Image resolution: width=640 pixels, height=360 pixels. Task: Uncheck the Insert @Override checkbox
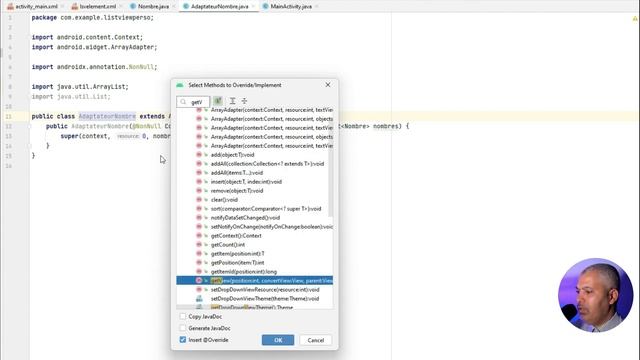click(x=183, y=340)
